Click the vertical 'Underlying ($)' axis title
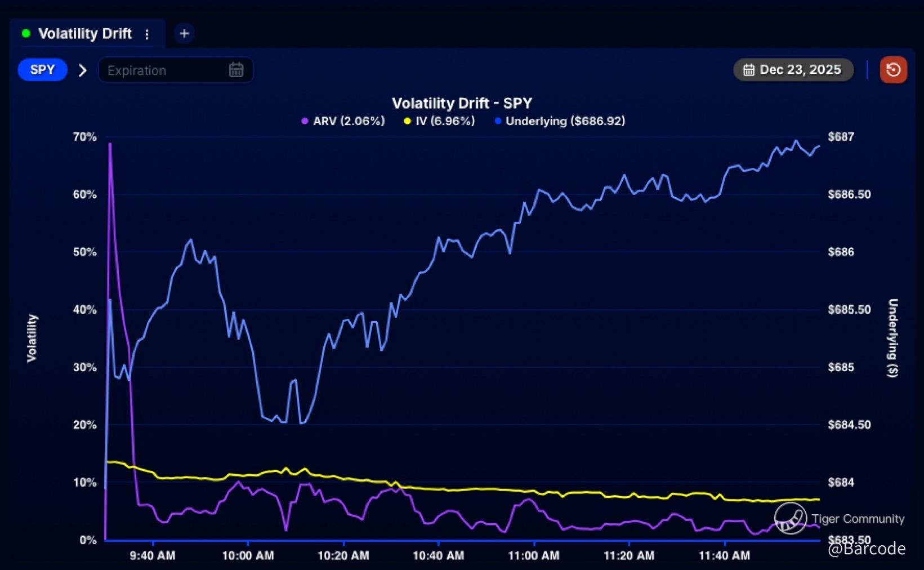 892,338
